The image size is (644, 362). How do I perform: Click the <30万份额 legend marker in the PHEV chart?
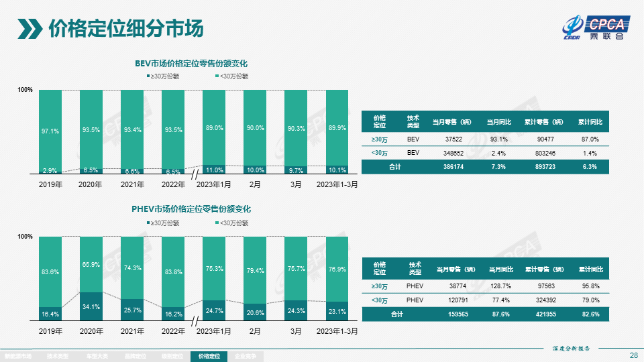tap(216, 223)
